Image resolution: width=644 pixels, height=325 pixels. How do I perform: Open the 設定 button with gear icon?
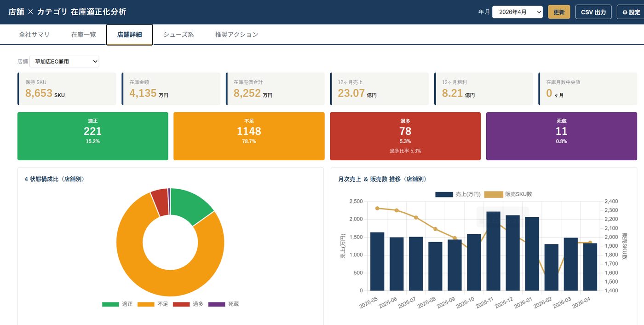(x=631, y=12)
